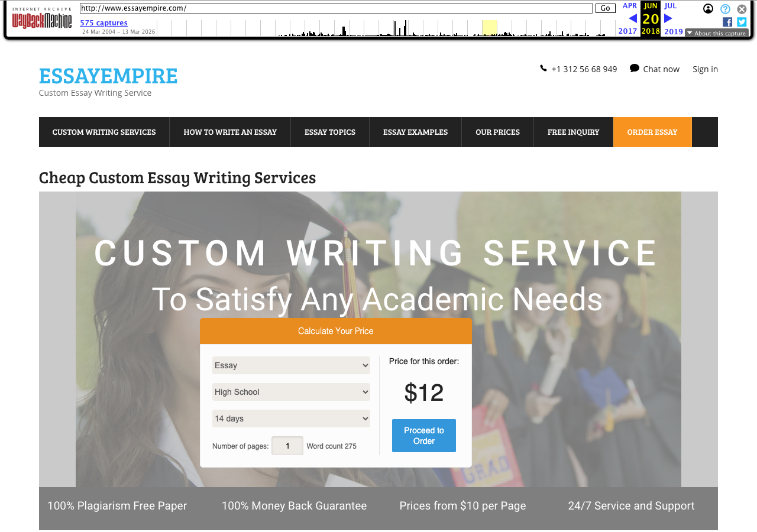Click the $12 price value

[424, 393]
